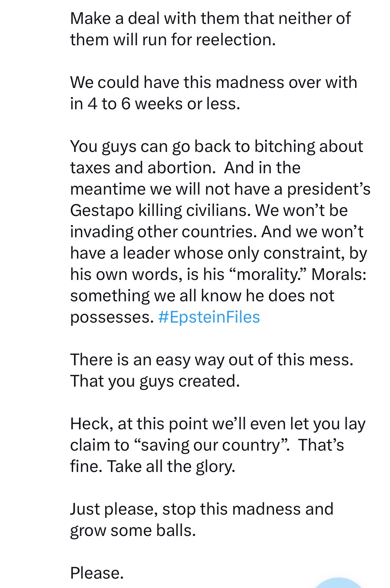Tap the final word "Please." at the bottom

(97, 573)
